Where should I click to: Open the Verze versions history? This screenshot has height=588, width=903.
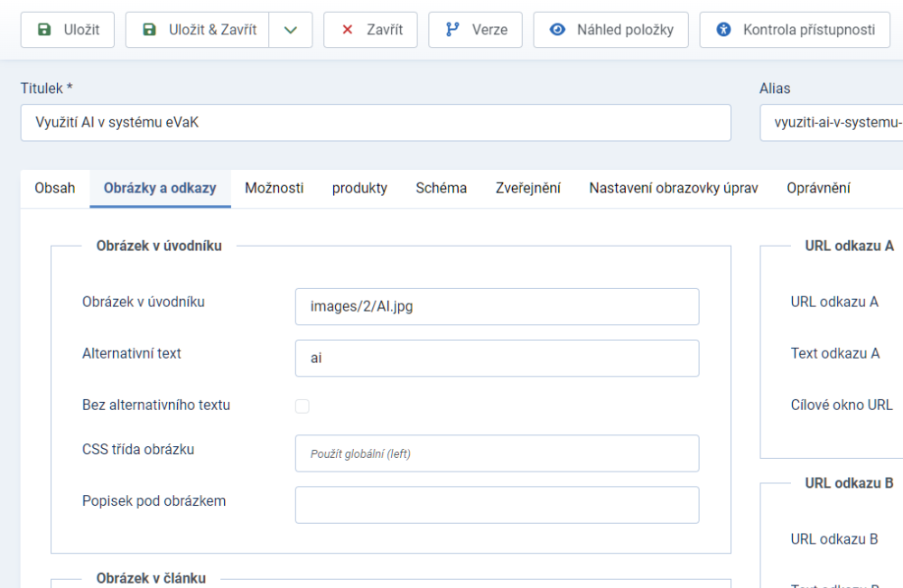[475, 30]
